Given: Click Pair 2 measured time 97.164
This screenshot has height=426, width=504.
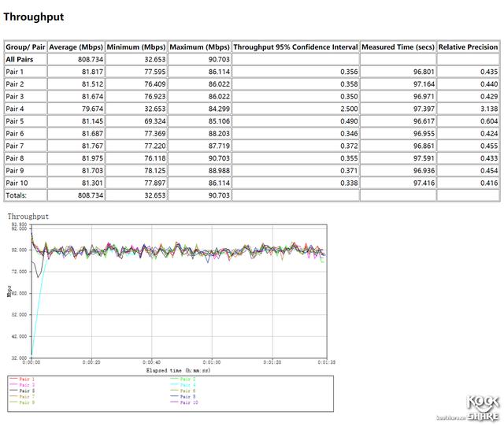Looking at the screenshot, I should (424, 84).
